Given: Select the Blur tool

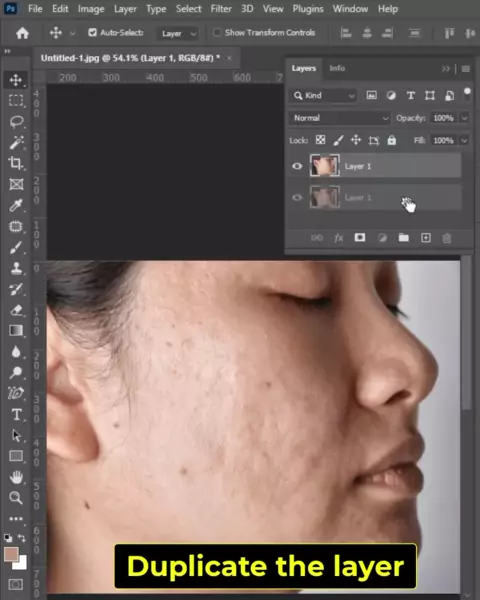Looking at the screenshot, I should click(16, 351).
